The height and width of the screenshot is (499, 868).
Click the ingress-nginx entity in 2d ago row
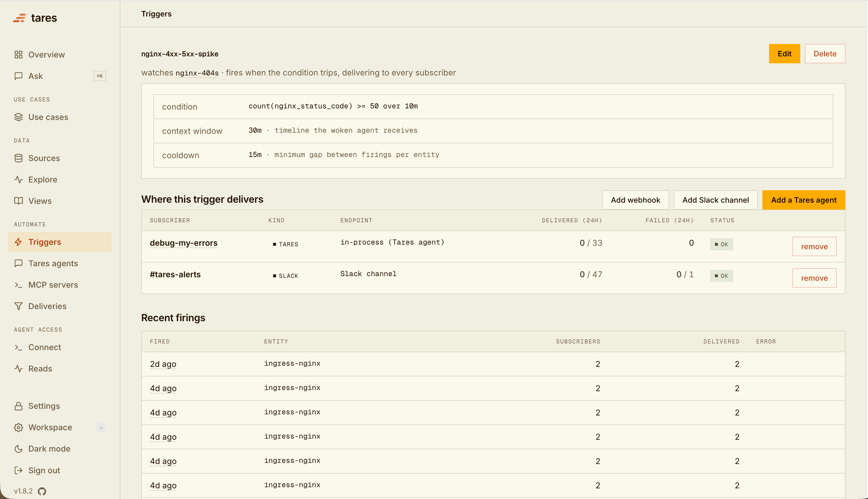[292, 363]
